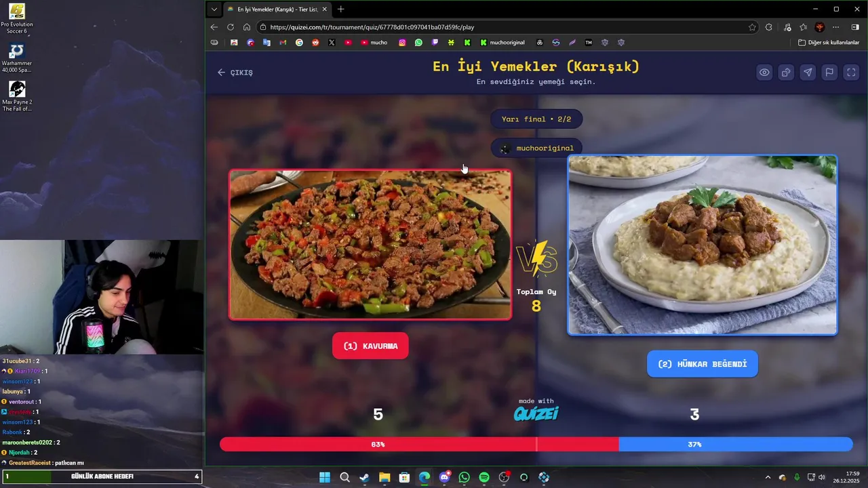Screen dimensions: 868x488
Task: Vote for (1) KAVURMA button
Action: tap(370, 346)
